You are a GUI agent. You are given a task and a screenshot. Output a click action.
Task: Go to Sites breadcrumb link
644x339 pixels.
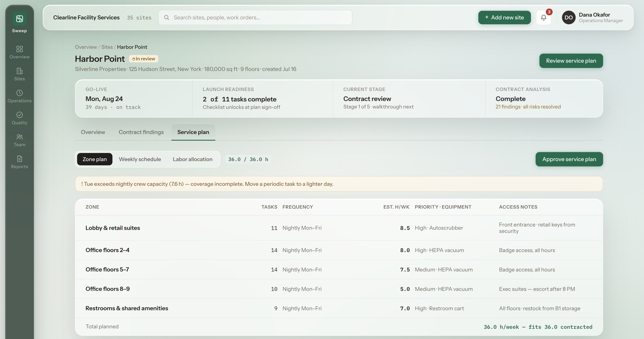point(107,47)
